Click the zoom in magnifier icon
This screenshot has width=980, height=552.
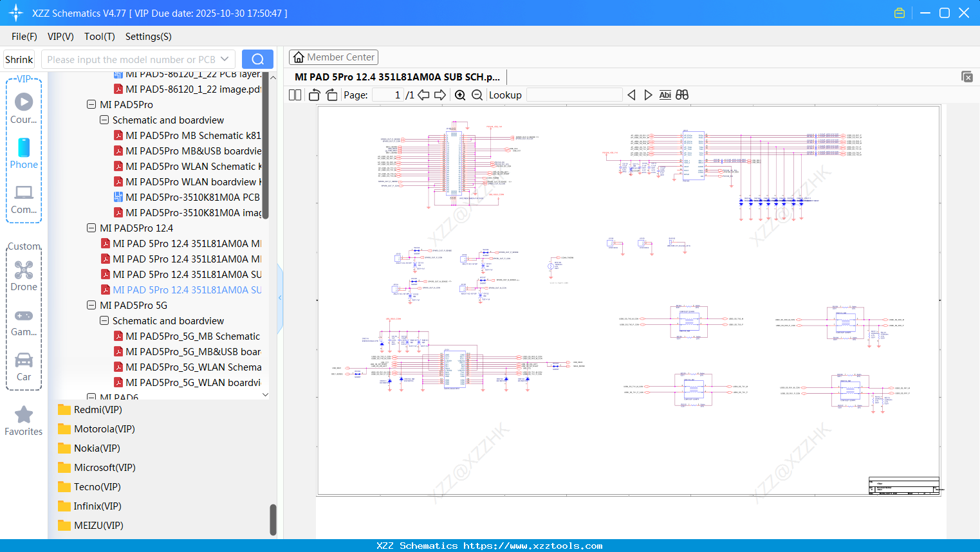pyautogui.click(x=460, y=95)
